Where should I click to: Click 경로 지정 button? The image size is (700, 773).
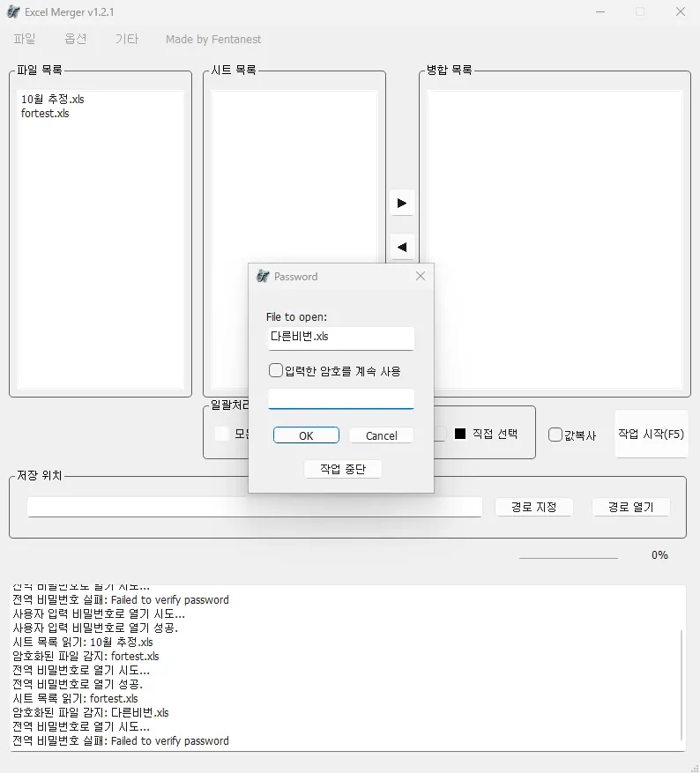click(534, 507)
